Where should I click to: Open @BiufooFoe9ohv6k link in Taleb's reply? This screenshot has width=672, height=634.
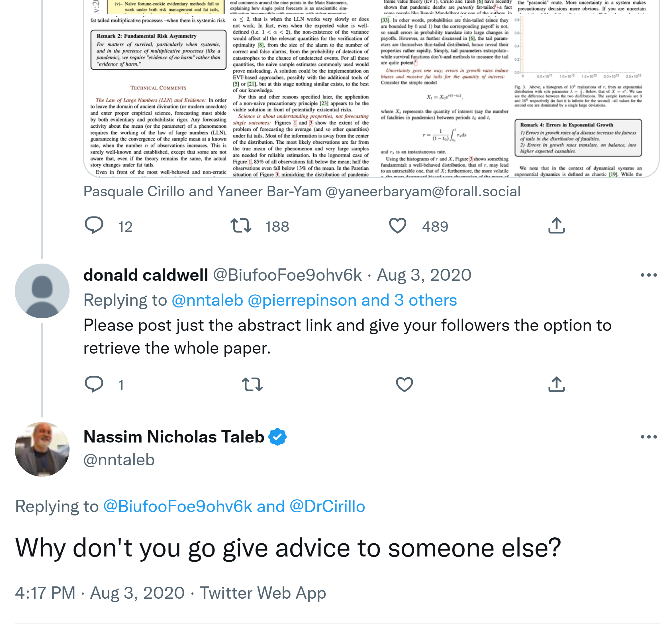[177, 507]
